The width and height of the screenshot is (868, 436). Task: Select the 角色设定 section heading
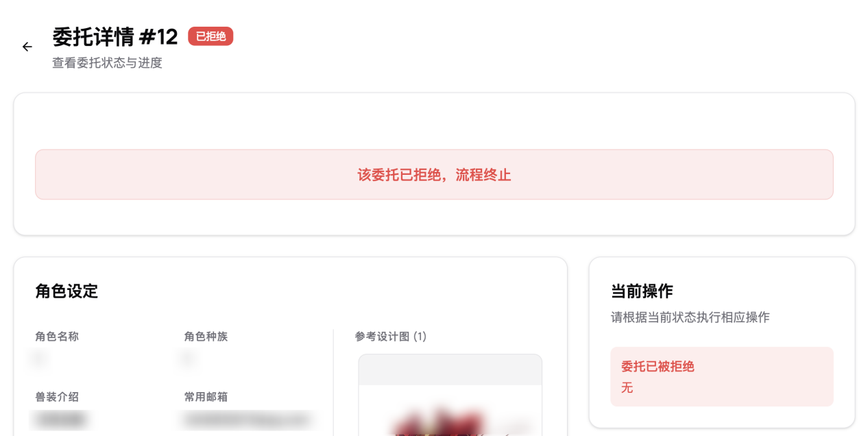pyautogui.click(x=67, y=291)
